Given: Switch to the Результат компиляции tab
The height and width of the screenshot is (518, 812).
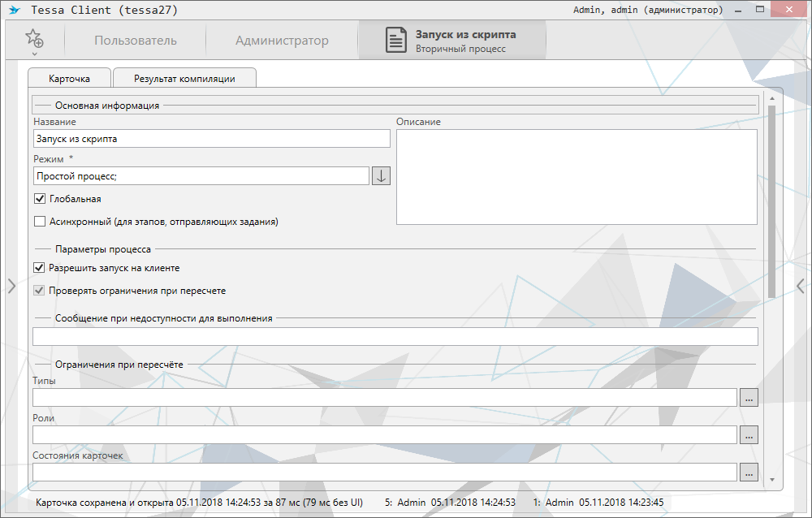Looking at the screenshot, I should pos(184,79).
